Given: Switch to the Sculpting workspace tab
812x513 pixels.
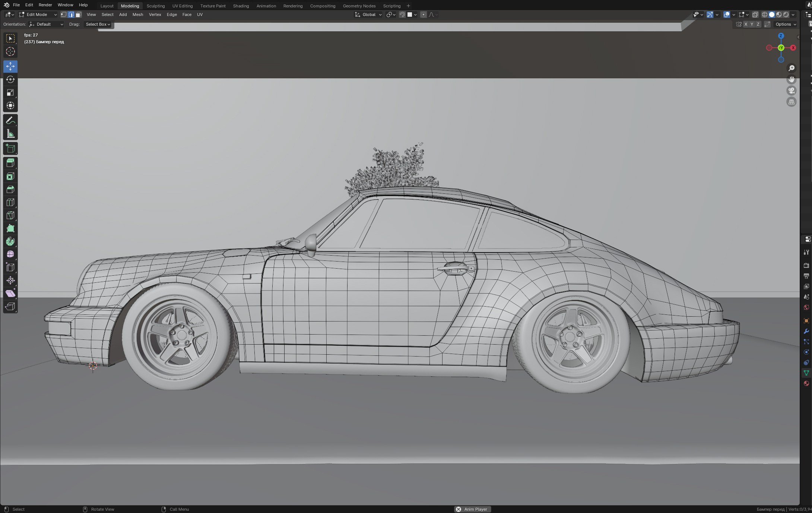Looking at the screenshot, I should (156, 6).
